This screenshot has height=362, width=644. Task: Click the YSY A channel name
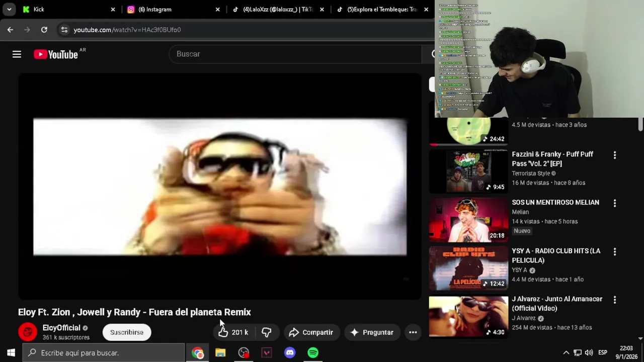pyautogui.click(x=520, y=270)
